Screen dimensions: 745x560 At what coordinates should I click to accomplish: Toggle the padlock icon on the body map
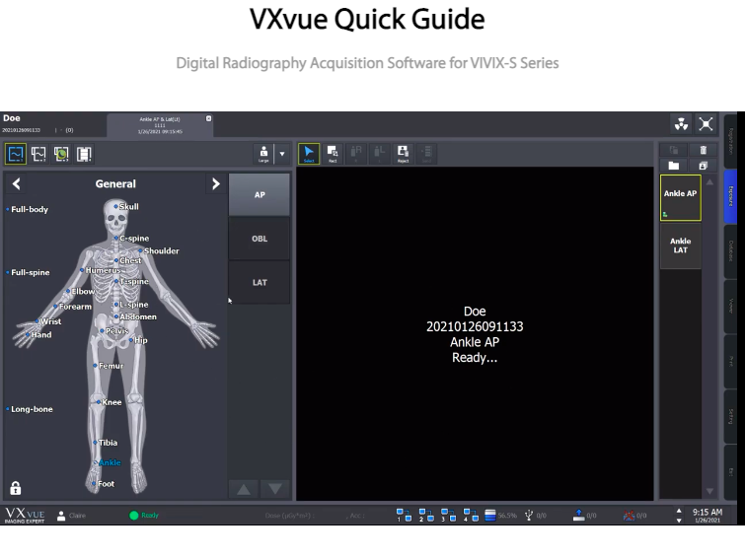click(x=16, y=488)
